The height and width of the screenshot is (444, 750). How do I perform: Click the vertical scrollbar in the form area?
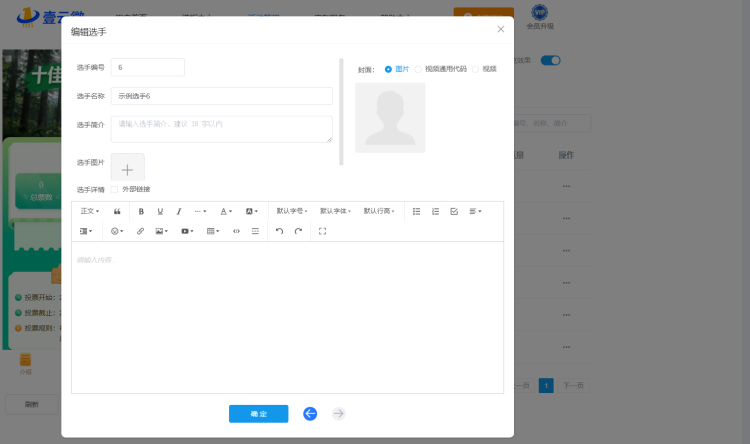tap(341, 111)
